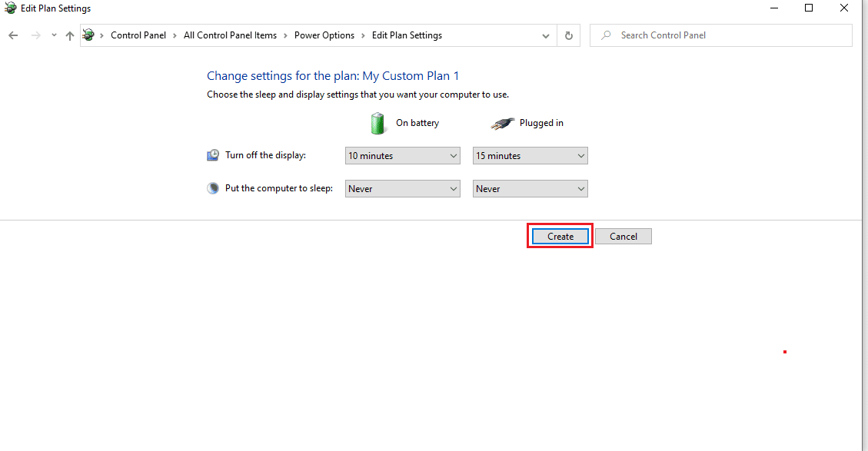Go back using the back arrow
Screen dimensions: 868x451
coord(13,35)
